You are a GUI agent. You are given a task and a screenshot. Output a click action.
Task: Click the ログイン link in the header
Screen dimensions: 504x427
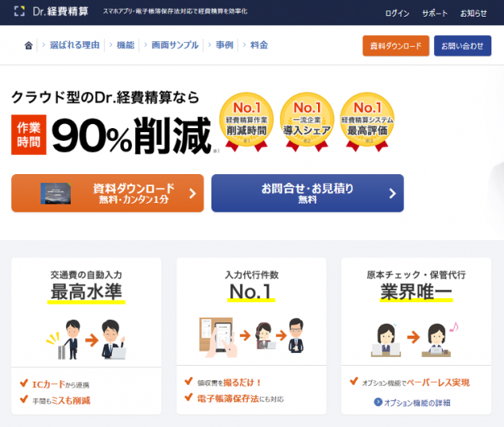pyautogui.click(x=397, y=14)
